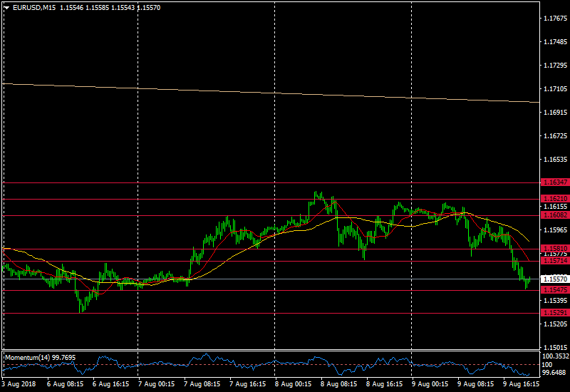Select the 1.15475 support level tag

click(554, 290)
